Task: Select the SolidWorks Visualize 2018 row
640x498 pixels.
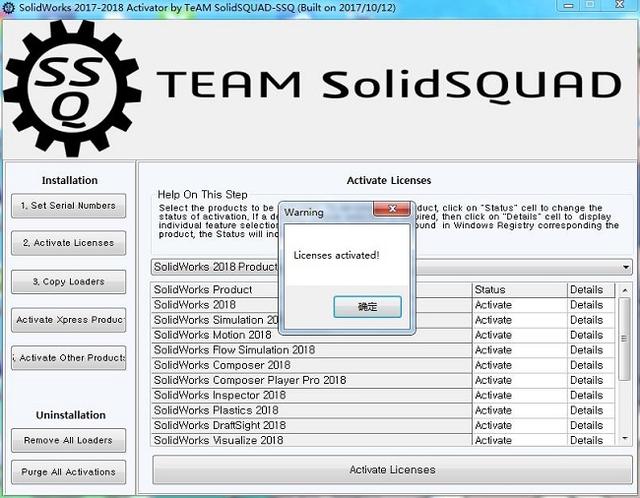Action: click(x=311, y=440)
